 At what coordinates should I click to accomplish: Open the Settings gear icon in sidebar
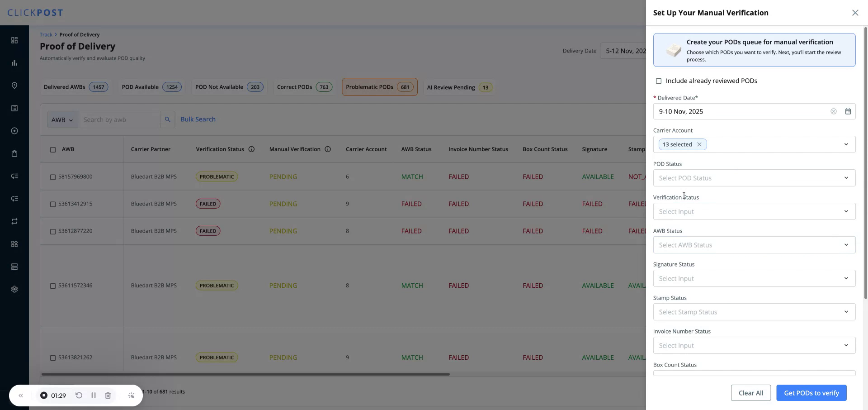point(14,289)
